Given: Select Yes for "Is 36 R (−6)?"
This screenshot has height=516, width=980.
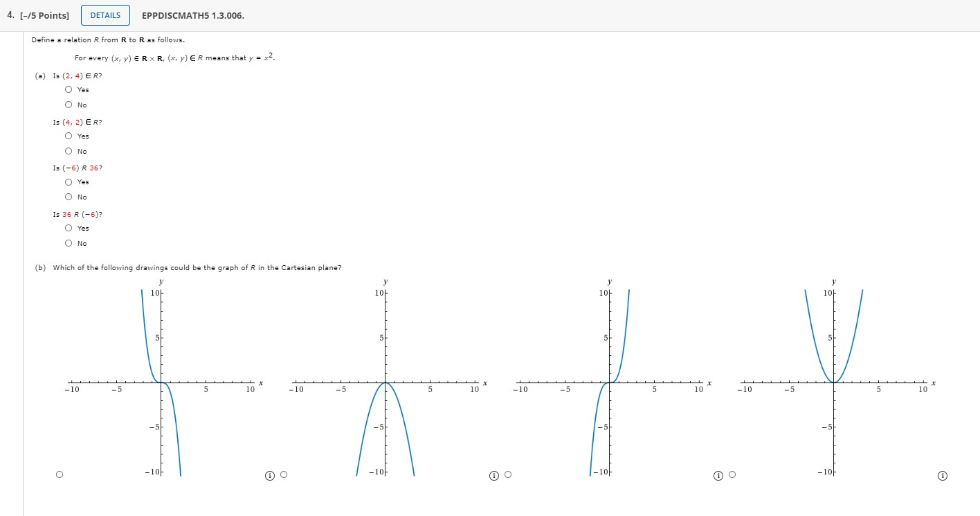Looking at the screenshot, I should (x=69, y=228).
